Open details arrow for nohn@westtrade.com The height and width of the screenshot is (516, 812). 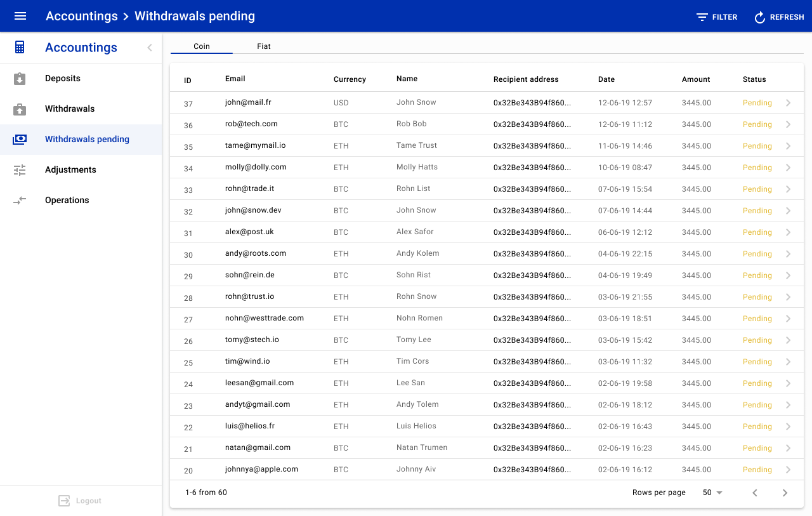789,319
